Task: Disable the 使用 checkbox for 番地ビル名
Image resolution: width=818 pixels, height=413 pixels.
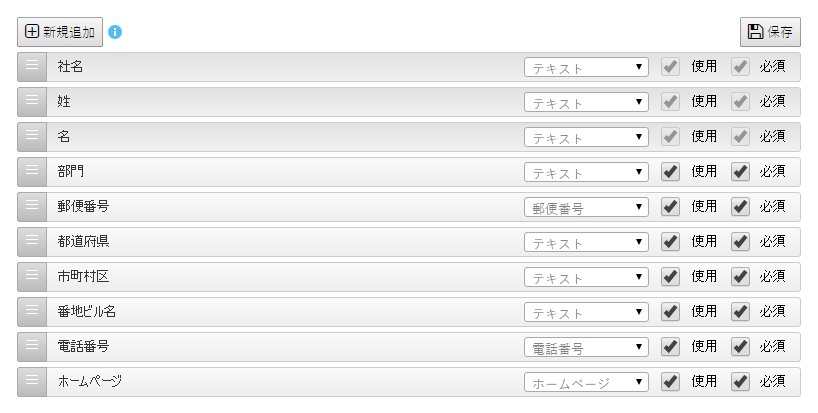Action: click(670, 311)
